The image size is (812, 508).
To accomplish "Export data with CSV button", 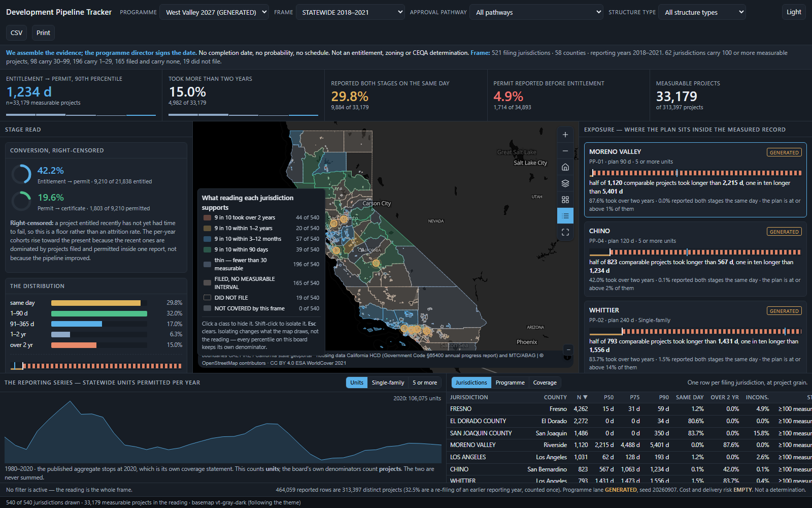I will (16, 33).
